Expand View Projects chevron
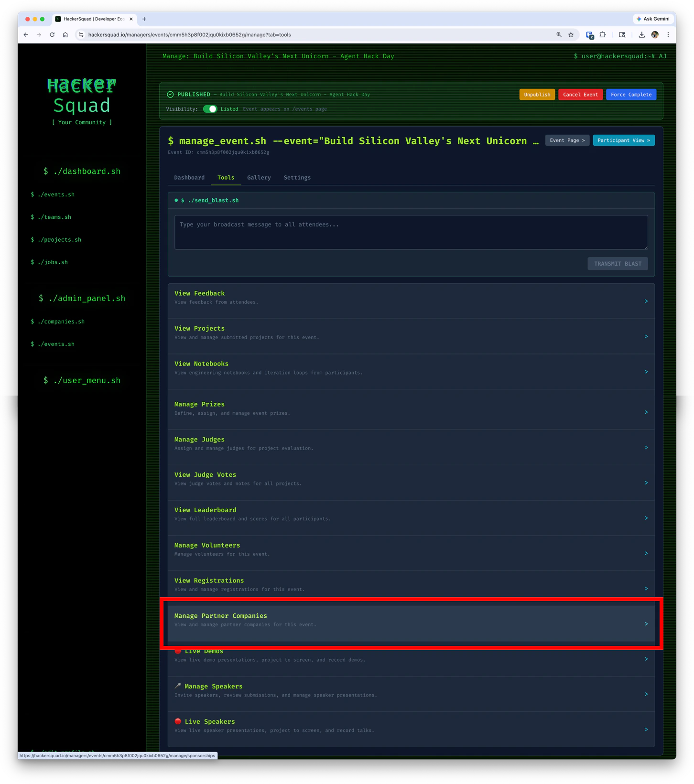This screenshot has width=694, height=784. point(646,337)
